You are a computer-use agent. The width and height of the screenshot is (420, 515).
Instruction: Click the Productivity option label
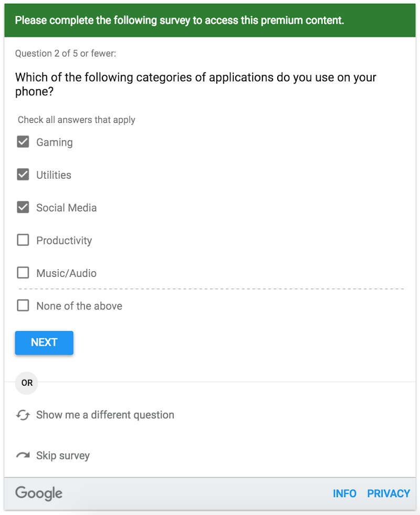(x=64, y=241)
